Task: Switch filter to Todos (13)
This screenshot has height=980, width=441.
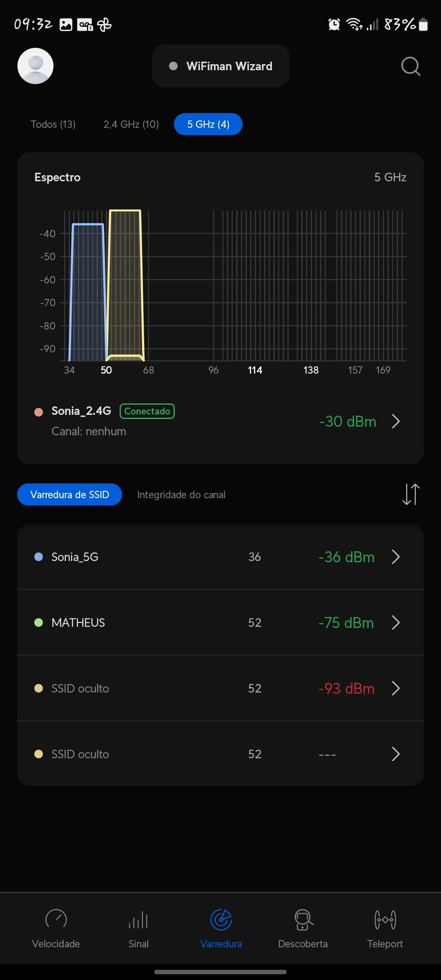Action: click(53, 124)
